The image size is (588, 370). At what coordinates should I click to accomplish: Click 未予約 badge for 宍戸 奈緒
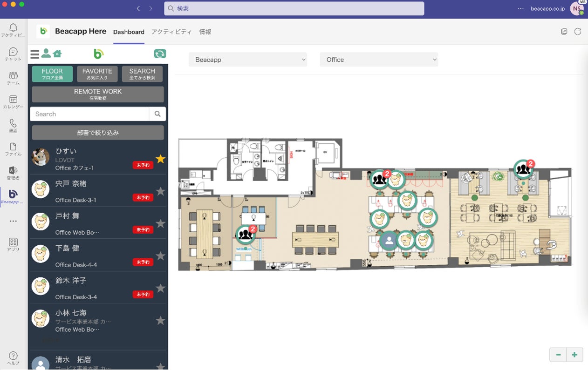[143, 197]
